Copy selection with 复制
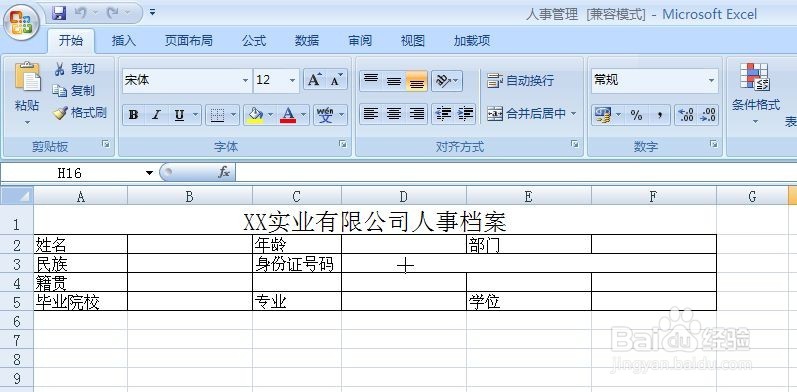797x392 pixels. coord(74,91)
